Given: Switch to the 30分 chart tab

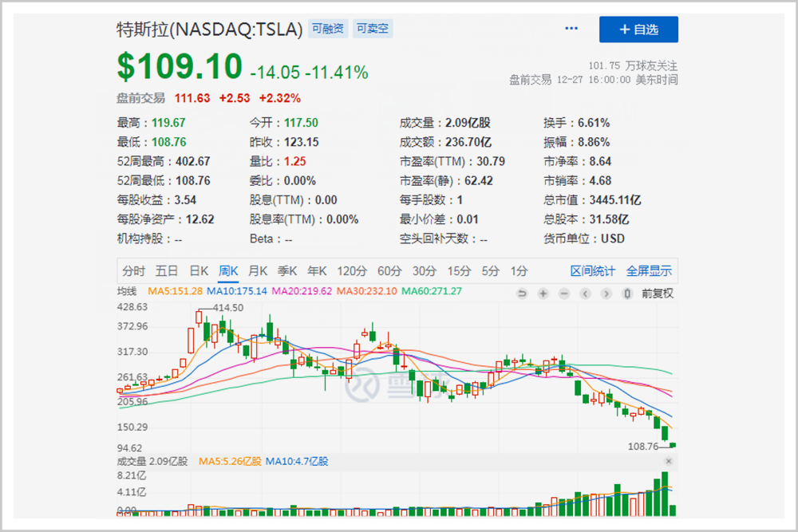Looking at the screenshot, I should tap(425, 271).
